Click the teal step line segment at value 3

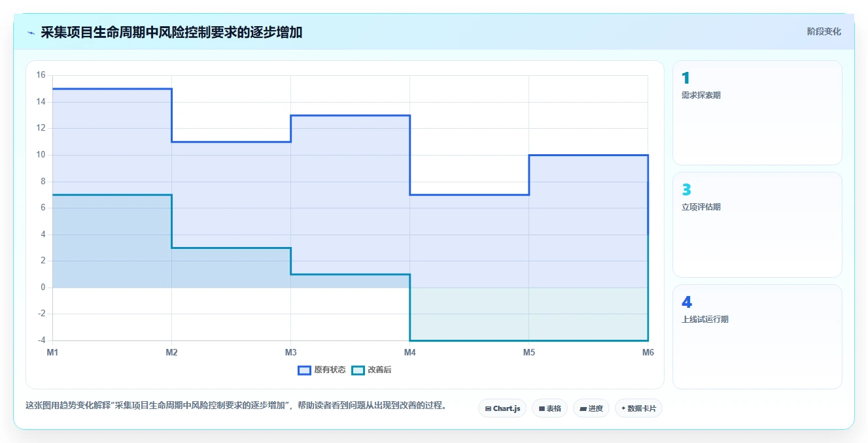pos(231,248)
